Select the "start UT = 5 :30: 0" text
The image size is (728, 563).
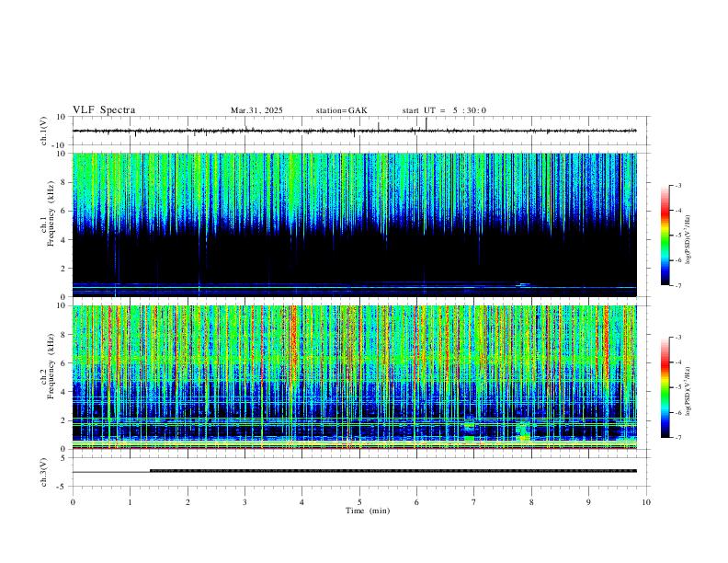444,110
